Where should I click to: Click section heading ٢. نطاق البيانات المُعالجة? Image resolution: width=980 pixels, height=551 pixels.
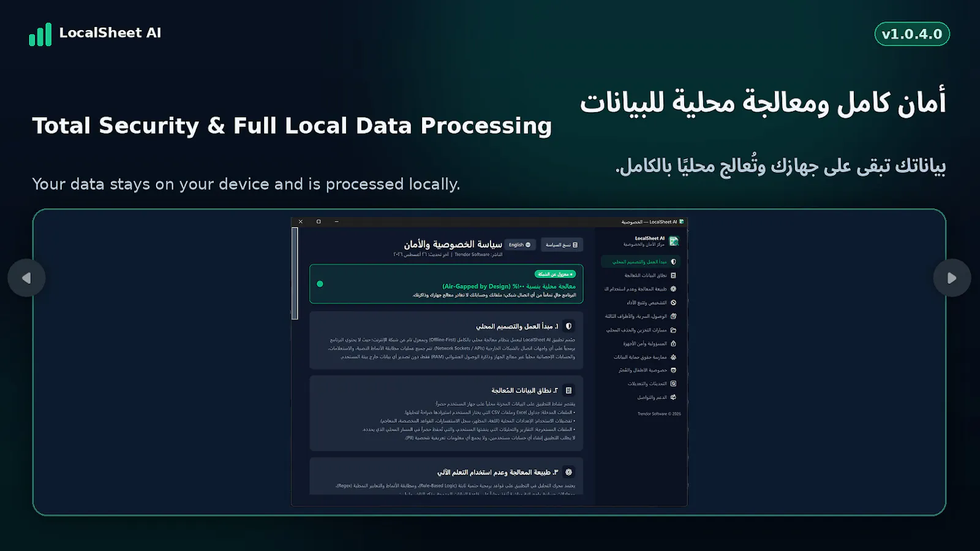[x=524, y=390]
